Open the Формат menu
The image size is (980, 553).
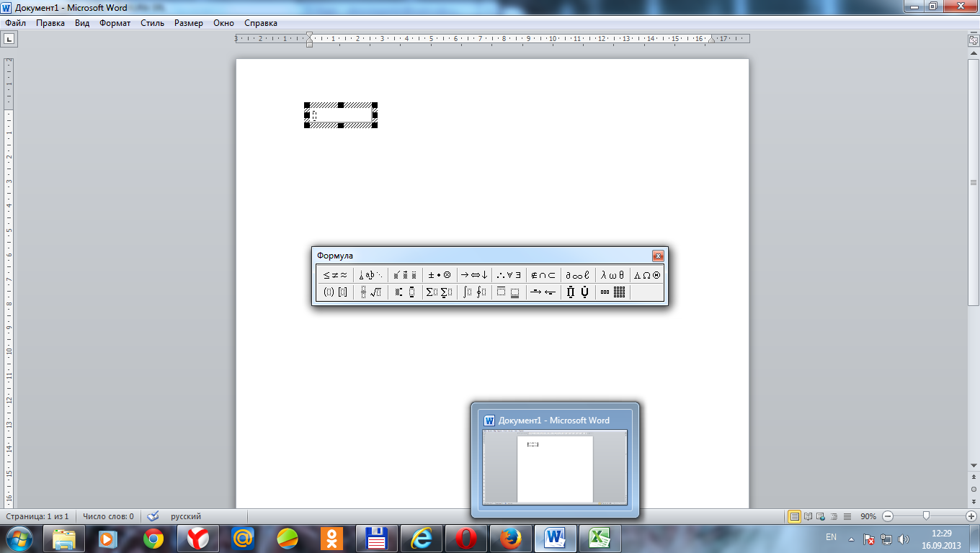point(115,23)
